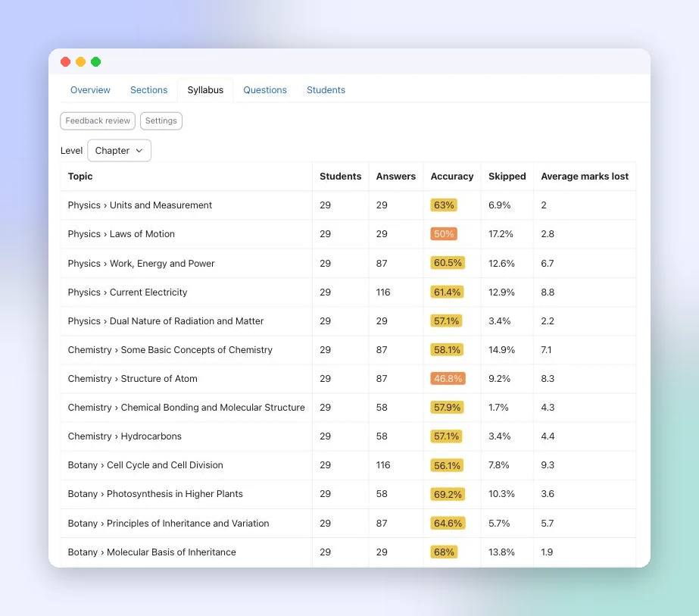Switch to the Overview tab
This screenshot has height=616, width=699.
pos(90,90)
